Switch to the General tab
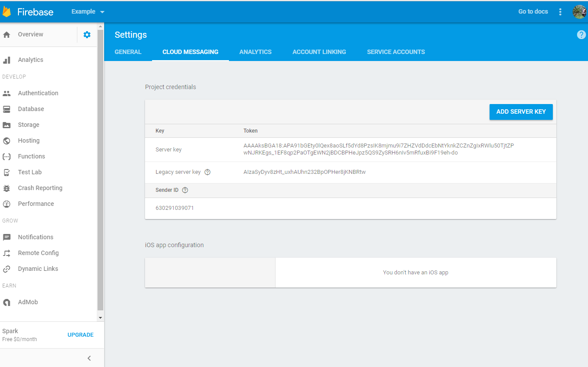Image resolution: width=588 pixels, height=367 pixels. [x=128, y=52]
